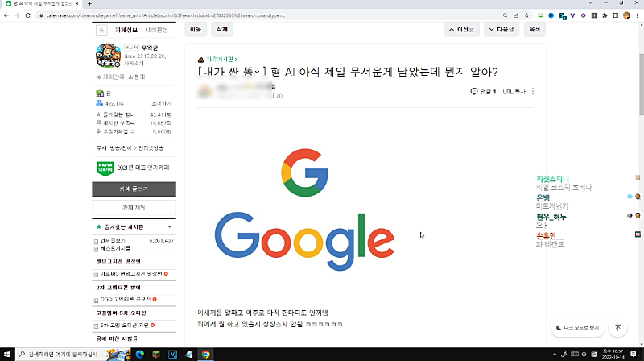
Task: Click the share page icon in address bar
Action: click(516, 15)
